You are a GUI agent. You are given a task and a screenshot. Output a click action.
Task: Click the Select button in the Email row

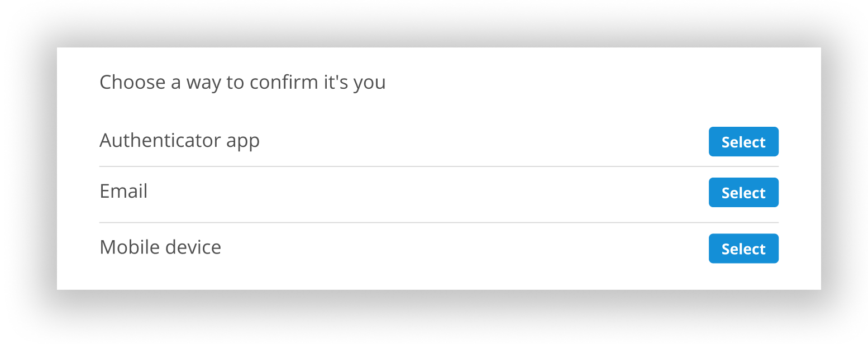pos(743,192)
